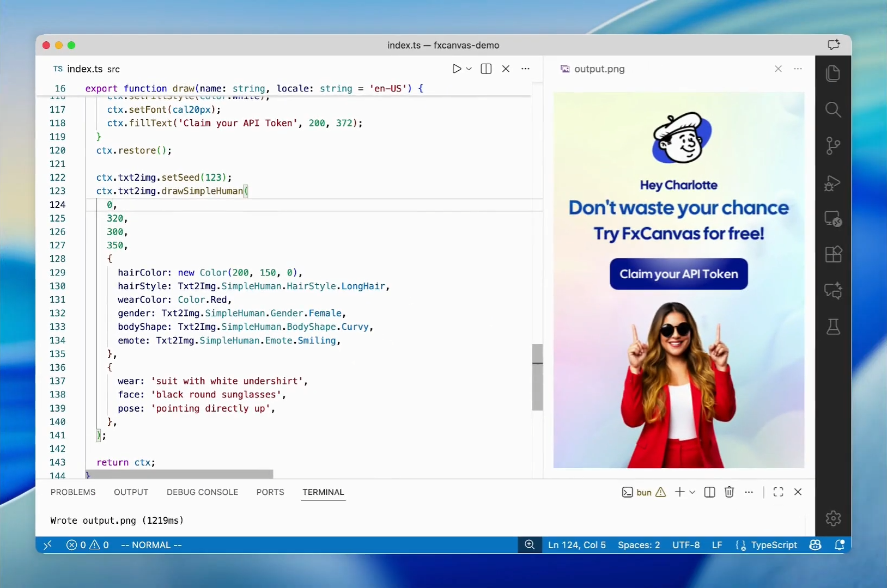The image size is (887, 588).
Task: Open the Explorer files icon in activity bar
Action: click(x=833, y=73)
